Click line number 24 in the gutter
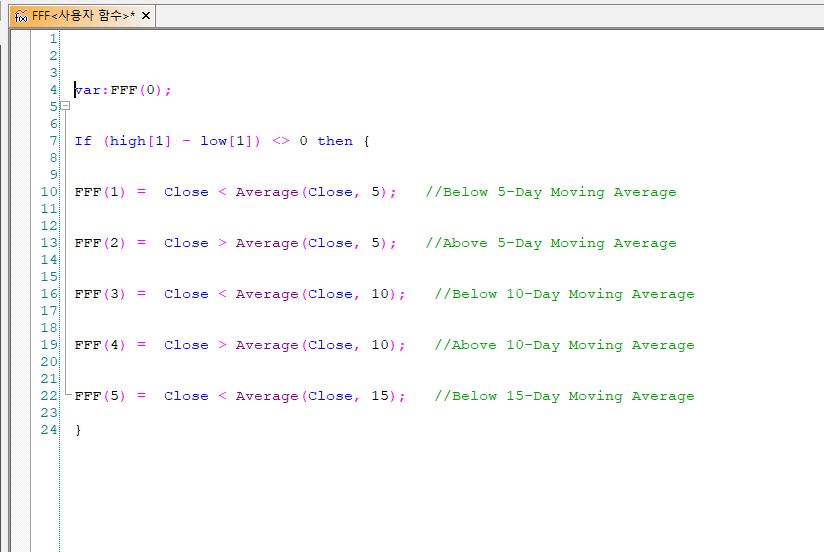Image resolution: width=824 pixels, height=552 pixels. coord(49,430)
